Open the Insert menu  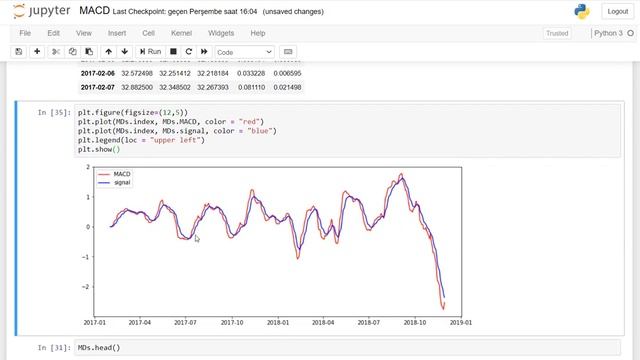(117, 33)
